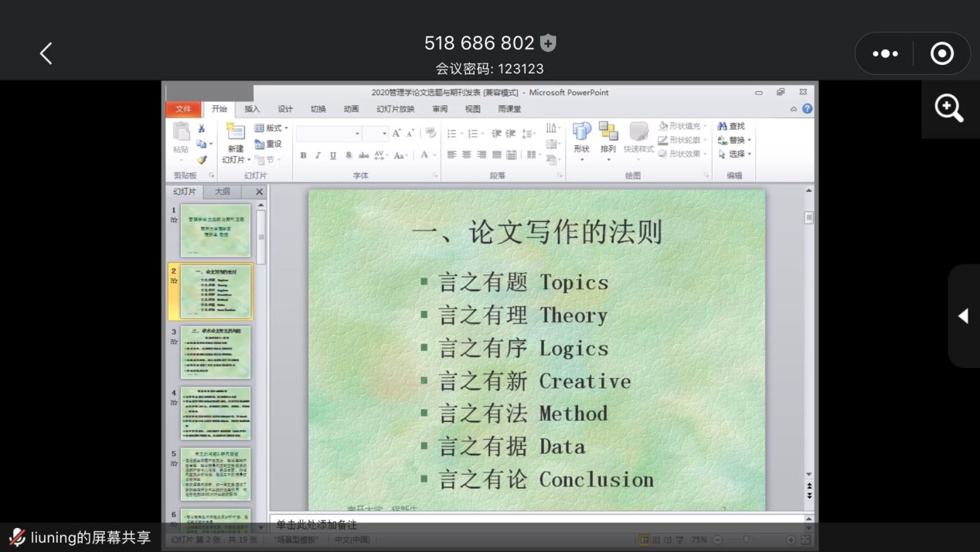Click the cut scissors icon
The image size is (980, 552).
point(201,128)
